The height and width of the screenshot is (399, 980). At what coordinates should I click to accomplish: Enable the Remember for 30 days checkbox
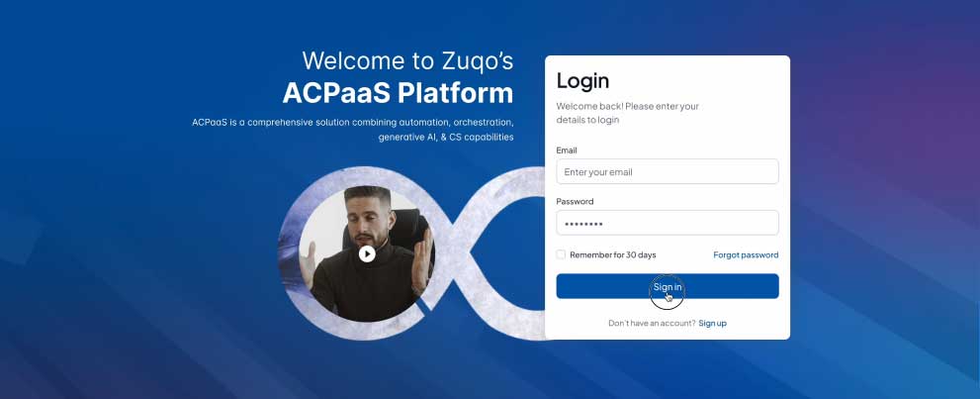pos(561,254)
